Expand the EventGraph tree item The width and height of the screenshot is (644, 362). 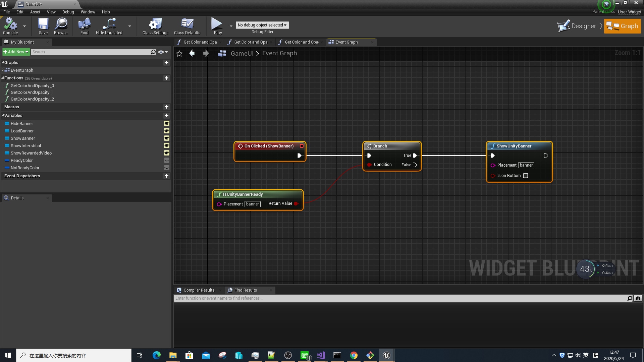pyautogui.click(x=3, y=70)
